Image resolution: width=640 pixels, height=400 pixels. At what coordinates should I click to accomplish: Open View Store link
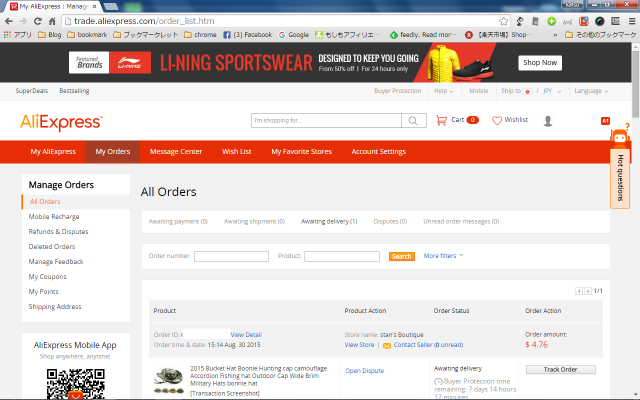click(x=359, y=345)
